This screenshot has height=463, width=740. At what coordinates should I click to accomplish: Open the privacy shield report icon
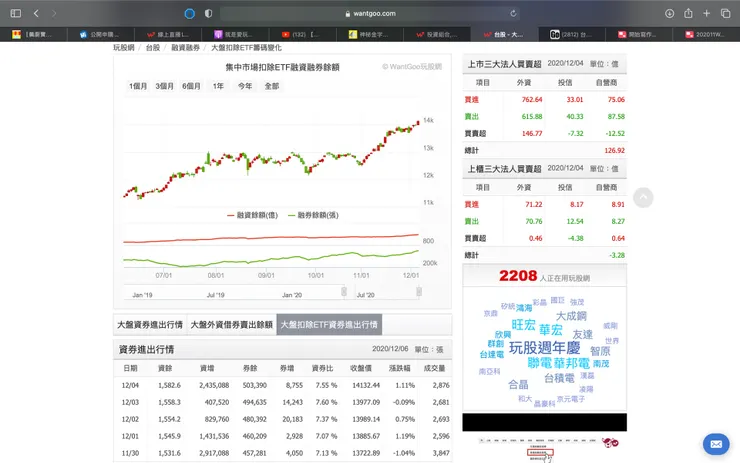pos(208,14)
